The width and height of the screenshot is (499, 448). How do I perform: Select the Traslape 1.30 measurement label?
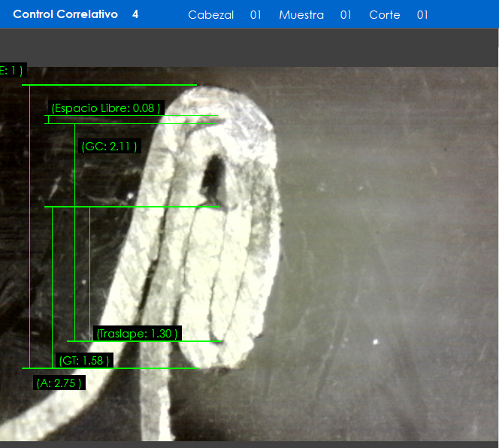[x=138, y=333]
